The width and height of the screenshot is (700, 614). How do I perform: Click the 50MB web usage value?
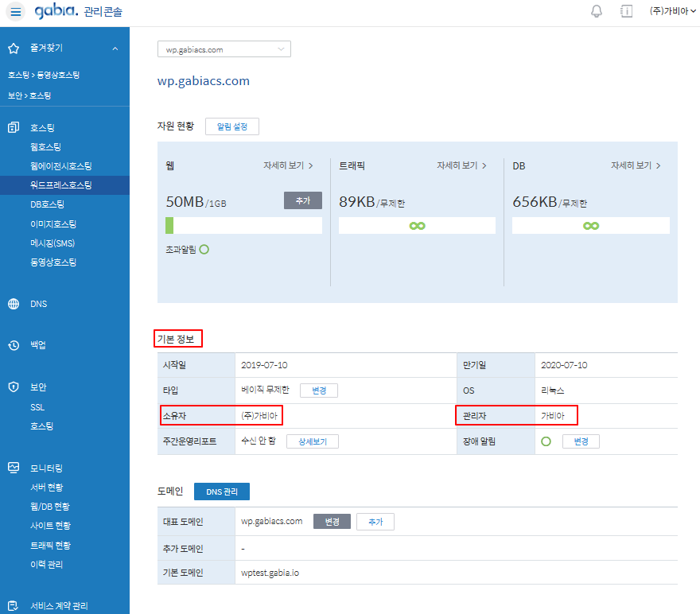[185, 202]
